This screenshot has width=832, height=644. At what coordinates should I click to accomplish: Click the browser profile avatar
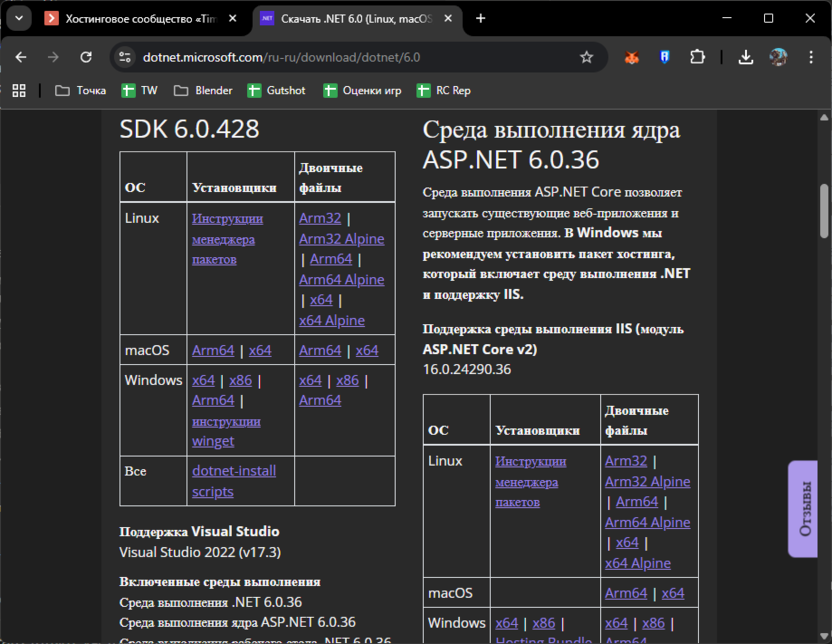780,58
